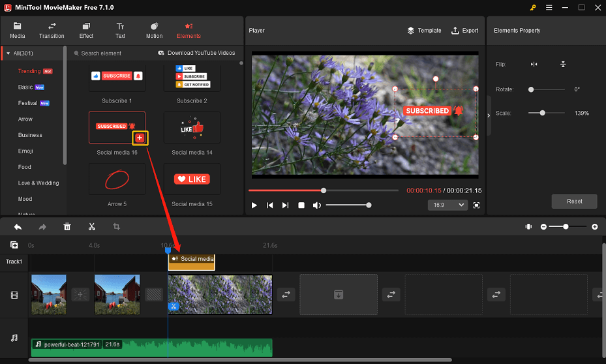
Task: Open Download YouTube Videos
Action: (x=196, y=53)
